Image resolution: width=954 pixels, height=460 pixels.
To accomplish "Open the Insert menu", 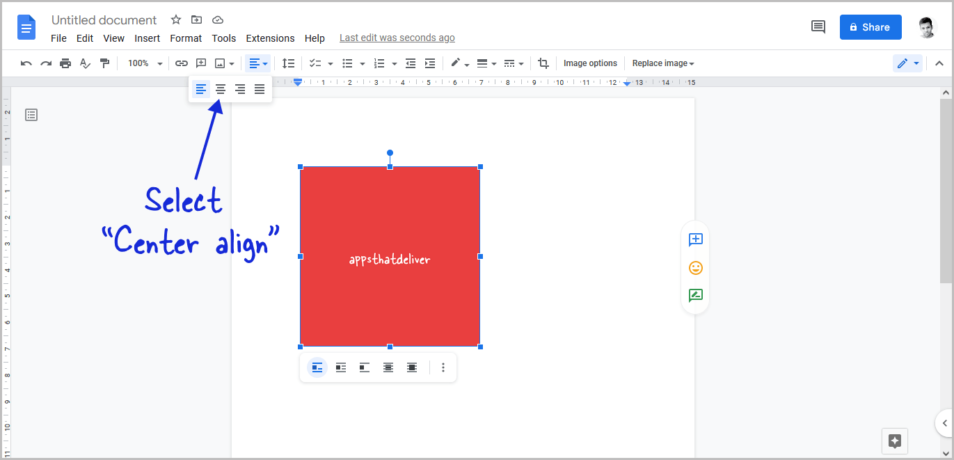I will click(x=147, y=38).
